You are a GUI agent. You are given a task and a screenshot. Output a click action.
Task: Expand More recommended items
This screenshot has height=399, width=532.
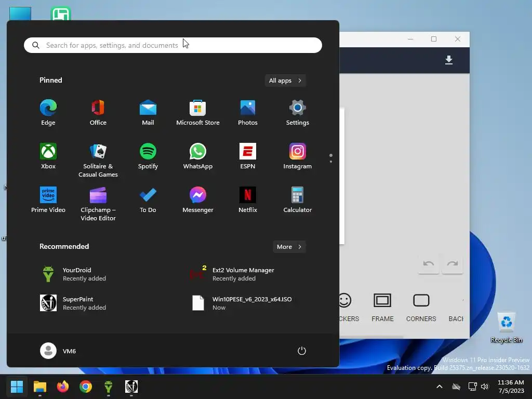tap(289, 247)
